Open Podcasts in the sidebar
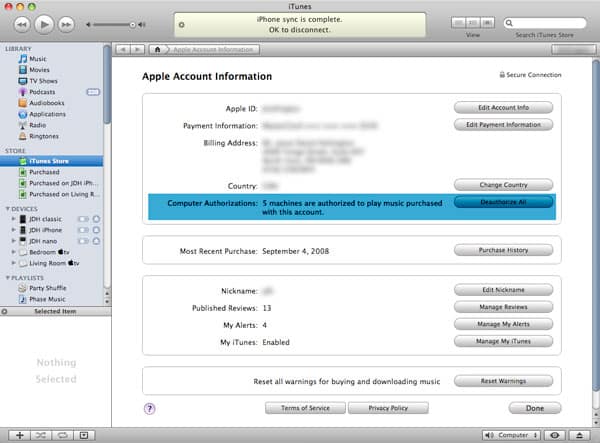600x443 pixels. point(43,92)
